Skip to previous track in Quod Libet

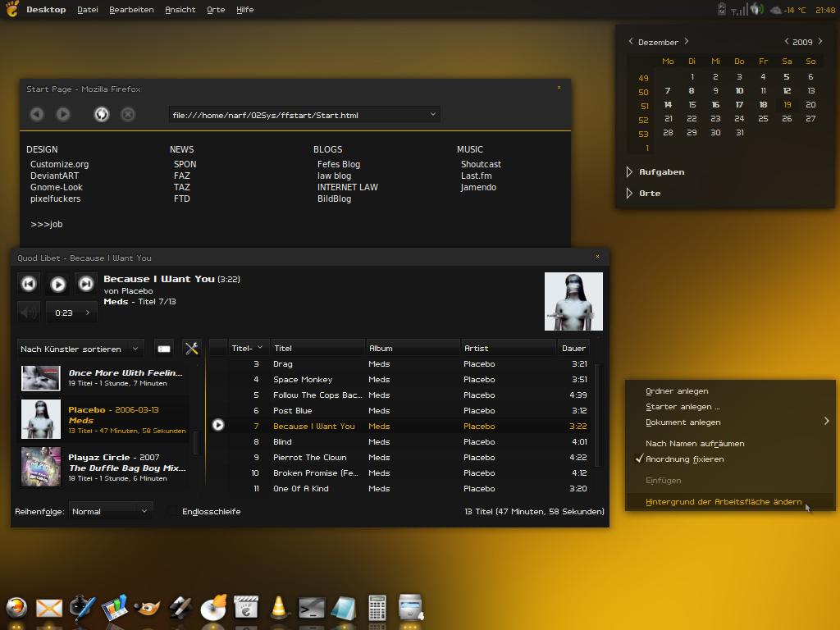click(x=29, y=283)
